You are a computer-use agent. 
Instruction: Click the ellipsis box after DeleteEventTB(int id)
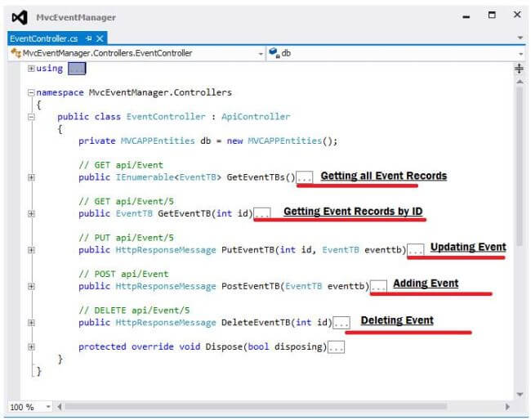341,323
